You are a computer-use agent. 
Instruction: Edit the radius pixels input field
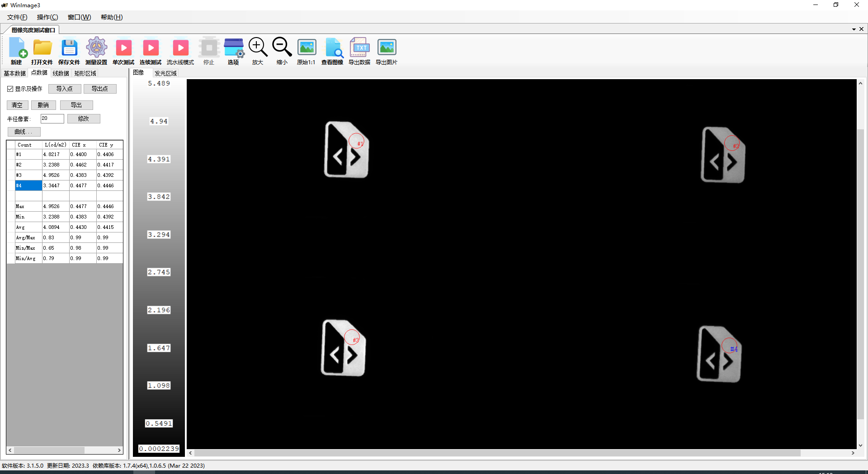(x=52, y=118)
